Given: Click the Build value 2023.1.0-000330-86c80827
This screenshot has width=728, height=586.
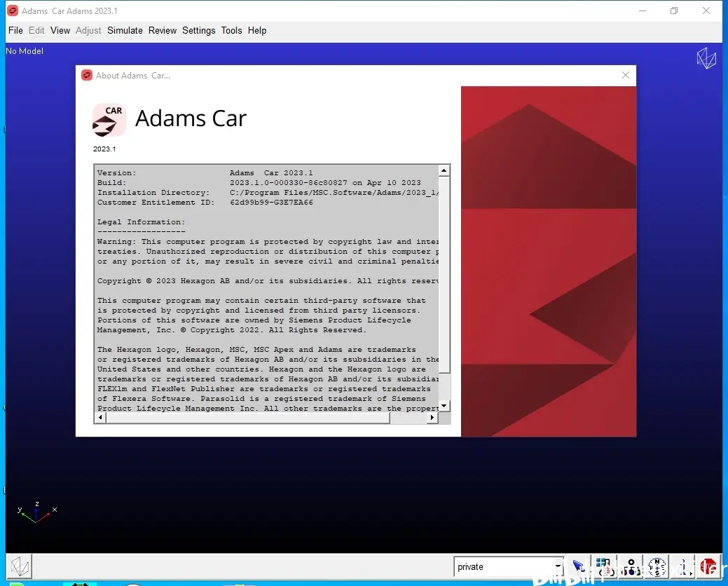Looking at the screenshot, I should click(x=288, y=183).
